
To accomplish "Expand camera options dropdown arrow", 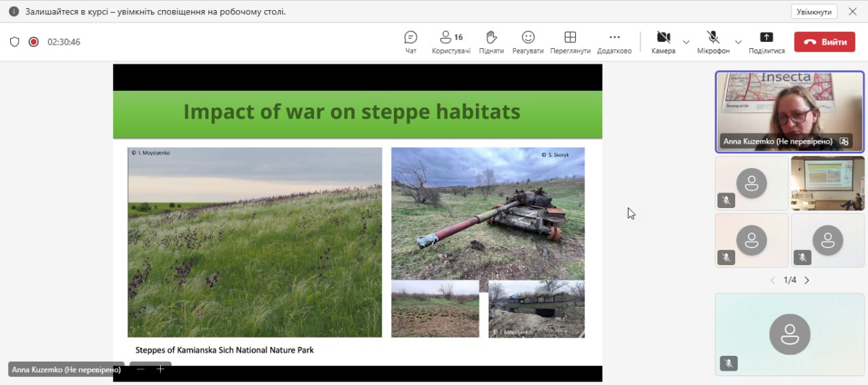I will click(686, 42).
